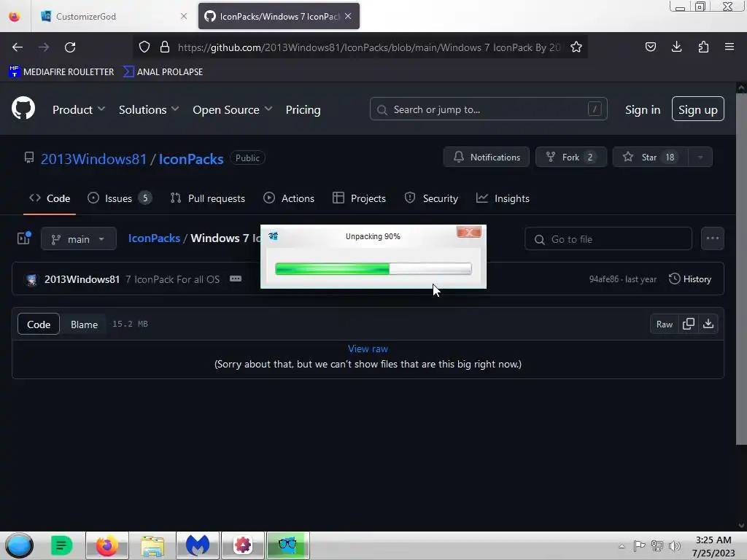Close the CustomizerGod tab

(x=184, y=16)
